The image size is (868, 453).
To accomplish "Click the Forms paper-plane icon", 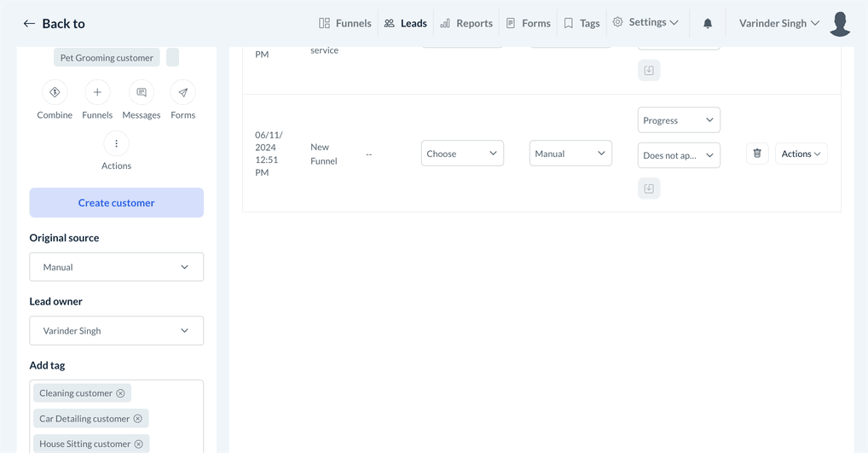I will click(x=182, y=92).
